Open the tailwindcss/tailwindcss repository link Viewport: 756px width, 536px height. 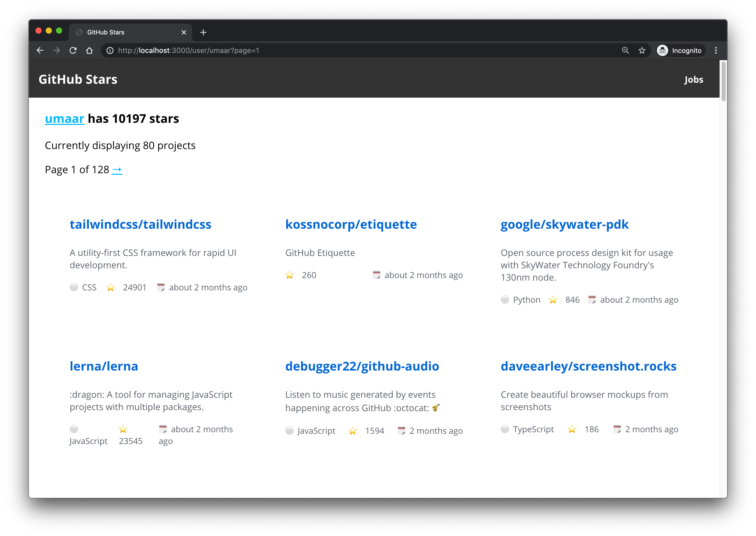pyautogui.click(x=140, y=224)
